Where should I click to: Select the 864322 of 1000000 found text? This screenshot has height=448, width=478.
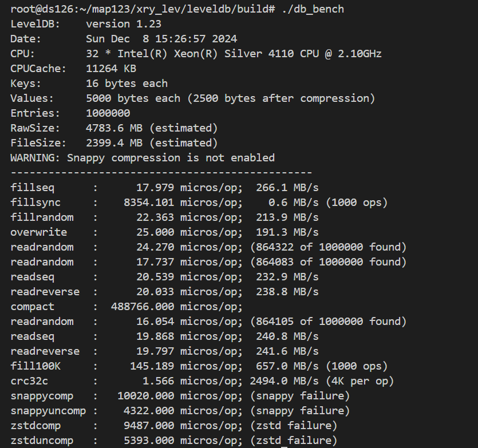329,247
